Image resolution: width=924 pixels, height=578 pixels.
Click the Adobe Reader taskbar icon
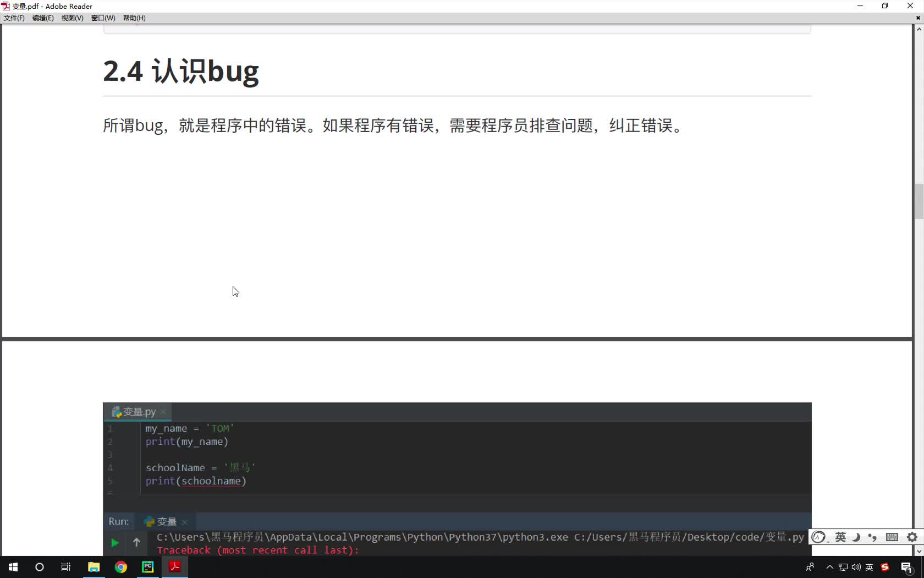[175, 567]
